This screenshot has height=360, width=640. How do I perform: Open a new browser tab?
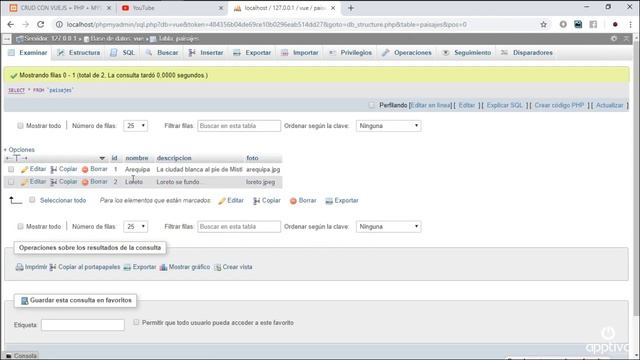click(351, 8)
